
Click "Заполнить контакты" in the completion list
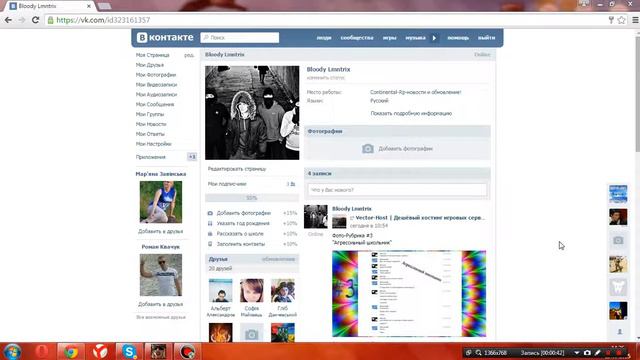pyautogui.click(x=241, y=244)
